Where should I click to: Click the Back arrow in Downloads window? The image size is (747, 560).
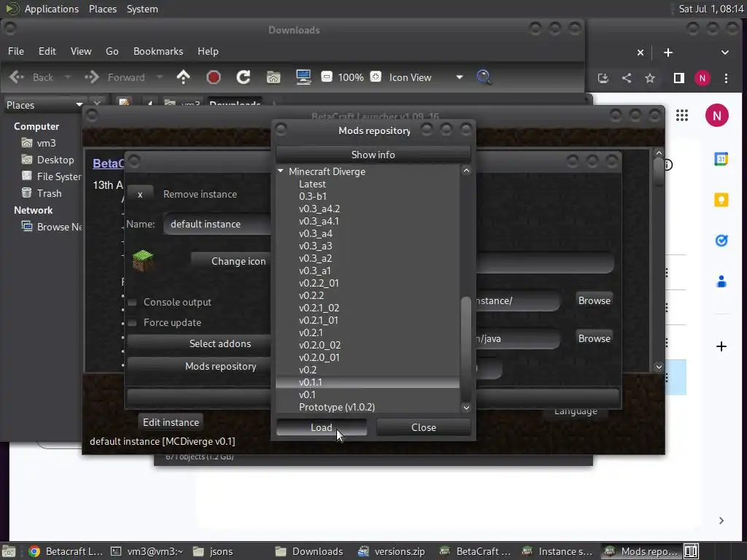coord(16,77)
